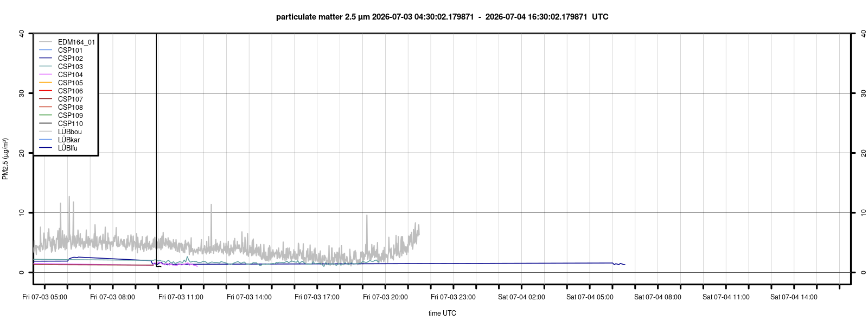868x326 pixels.
Task: Click the right axis 10 tick label
Action: coord(863,212)
